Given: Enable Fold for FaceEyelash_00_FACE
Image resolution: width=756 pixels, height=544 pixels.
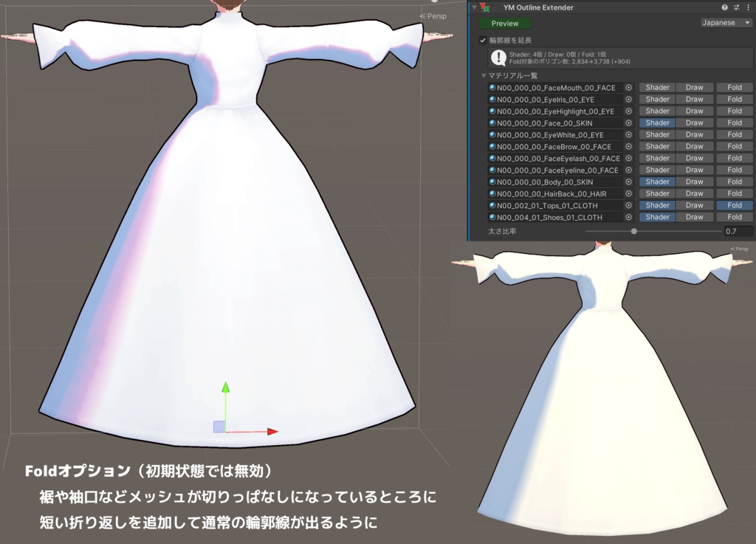Looking at the screenshot, I should click(x=735, y=158).
